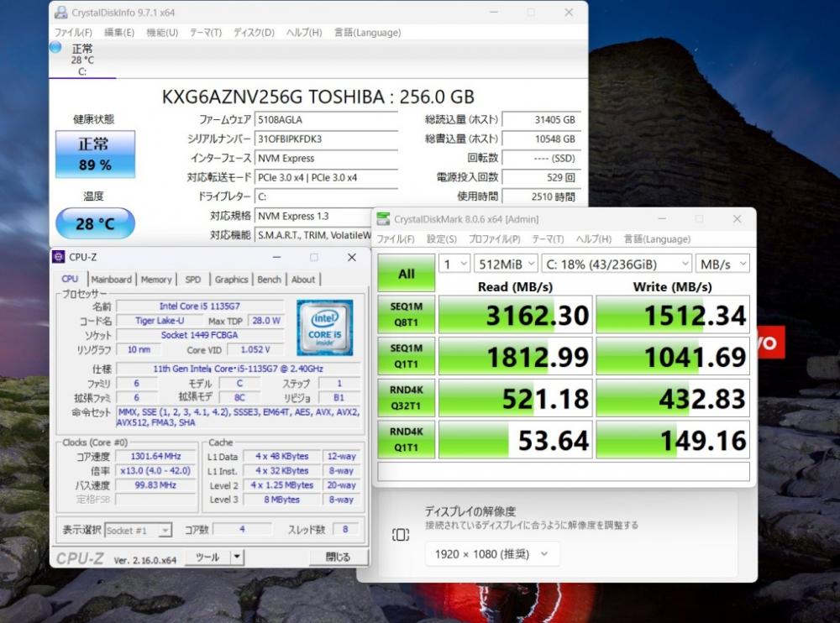
Task: Click the 28 °C temperature button
Action: (x=95, y=223)
